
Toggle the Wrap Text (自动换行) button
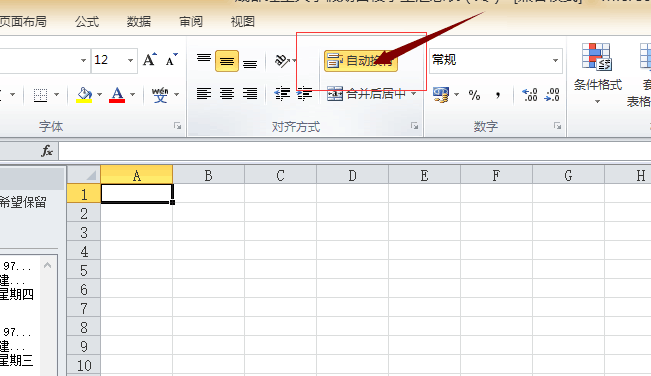(360, 61)
